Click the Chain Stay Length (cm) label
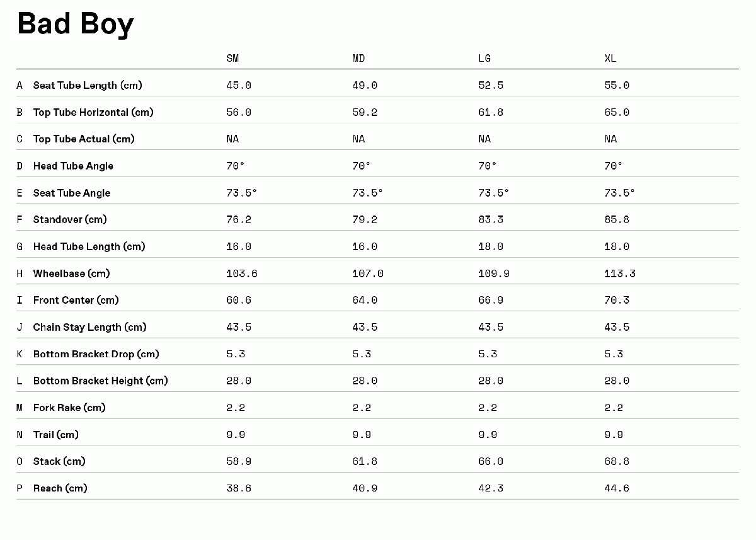Image resolution: width=756 pixels, height=540 pixels. (x=89, y=327)
